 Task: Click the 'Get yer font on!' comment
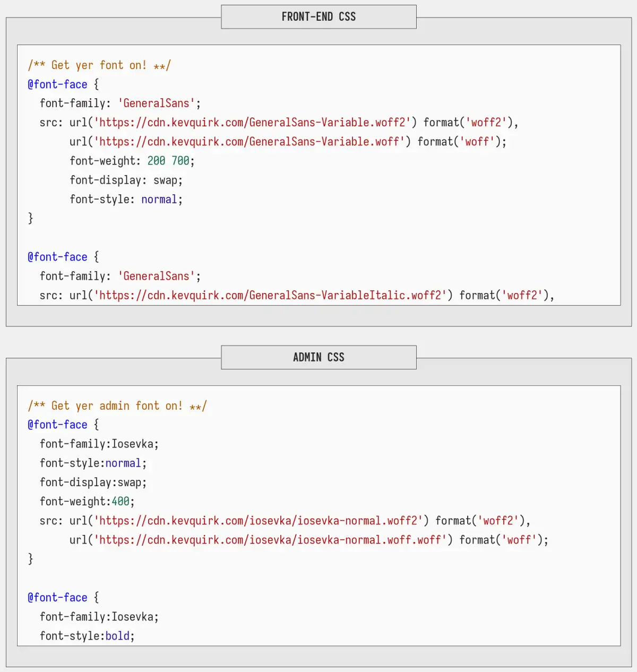[99, 65]
